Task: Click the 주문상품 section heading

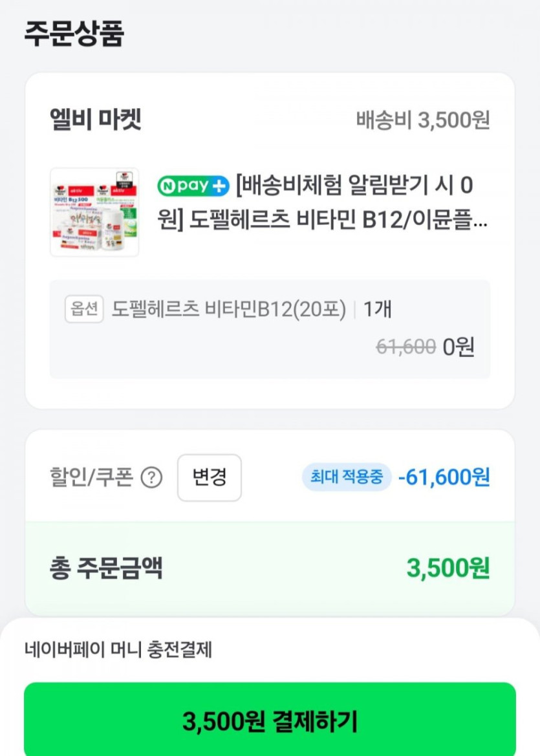Action: tap(74, 34)
